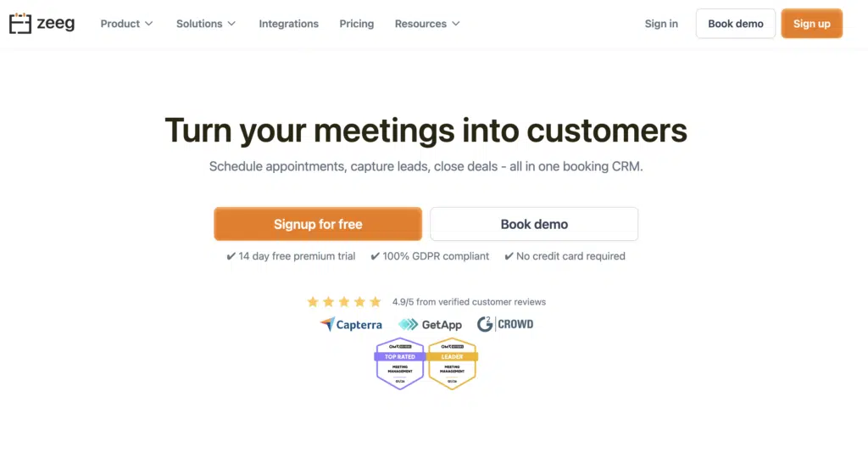
Task: Click the main headline about meetings
Action: [x=426, y=131]
